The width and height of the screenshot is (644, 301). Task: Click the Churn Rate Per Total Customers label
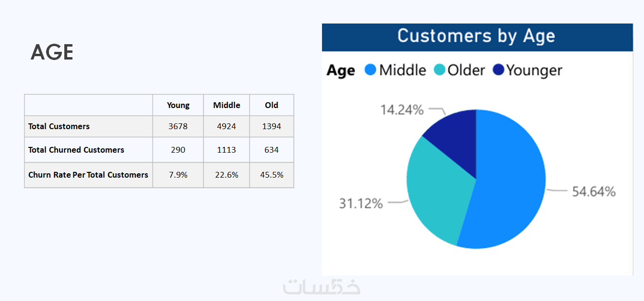[88, 175]
